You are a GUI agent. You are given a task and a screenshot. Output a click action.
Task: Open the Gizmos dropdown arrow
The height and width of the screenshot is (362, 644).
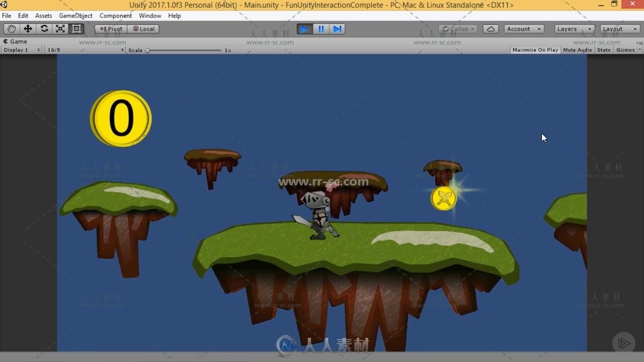pos(640,50)
